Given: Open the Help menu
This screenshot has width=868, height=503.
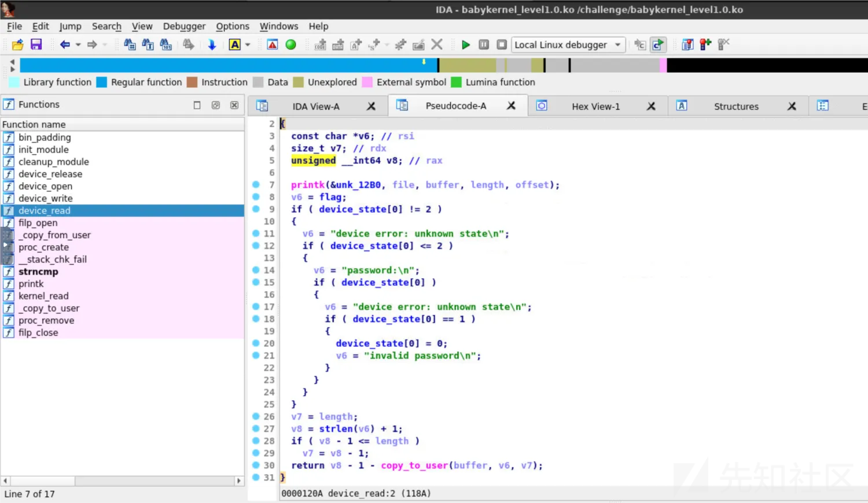Looking at the screenshot, I should point(318,26).
